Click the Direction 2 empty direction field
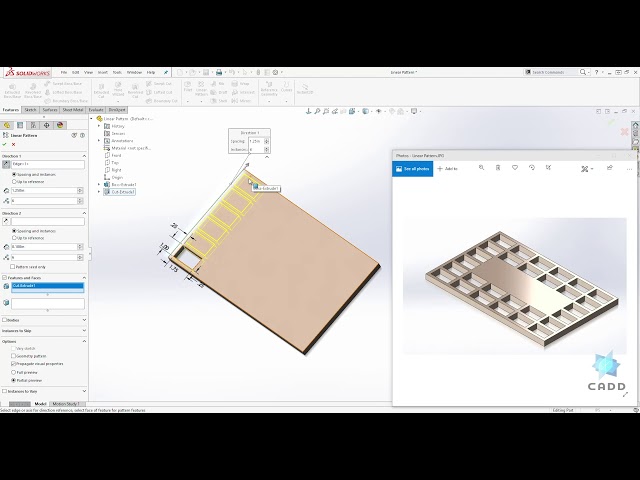The width and height of the screenshot is (640, 480). pos(48,221)
